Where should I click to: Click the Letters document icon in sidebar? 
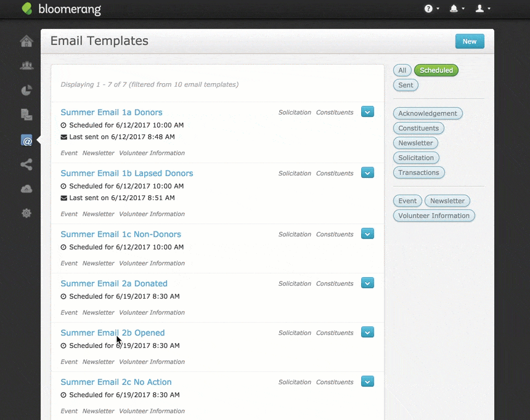click(x=26, y=115)
